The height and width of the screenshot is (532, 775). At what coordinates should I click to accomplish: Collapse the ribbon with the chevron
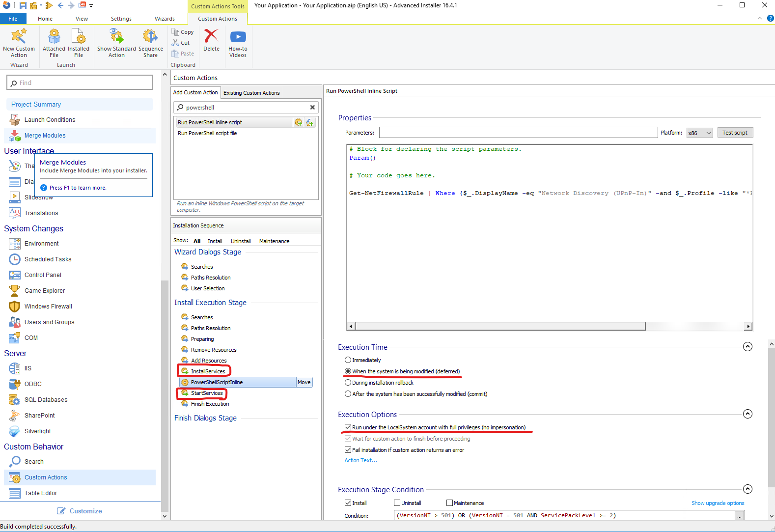pyautogui.click(x=759, y=18)
